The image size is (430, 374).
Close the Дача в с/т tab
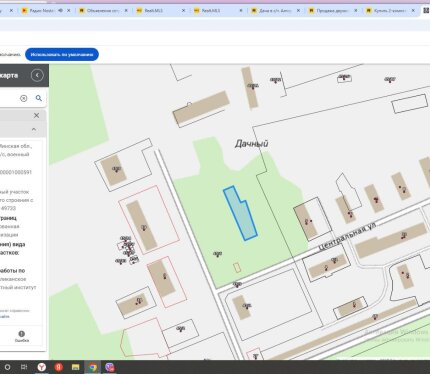(298, 11)
